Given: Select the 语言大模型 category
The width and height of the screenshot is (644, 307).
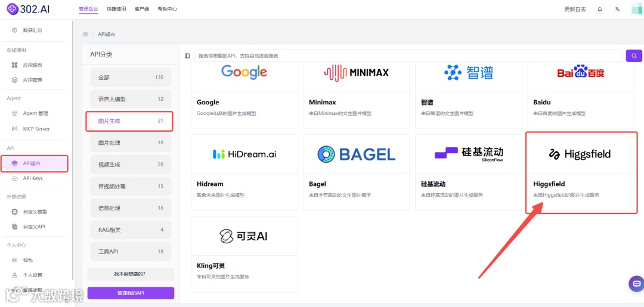Looking at the screenshot, I should point(131,99).
